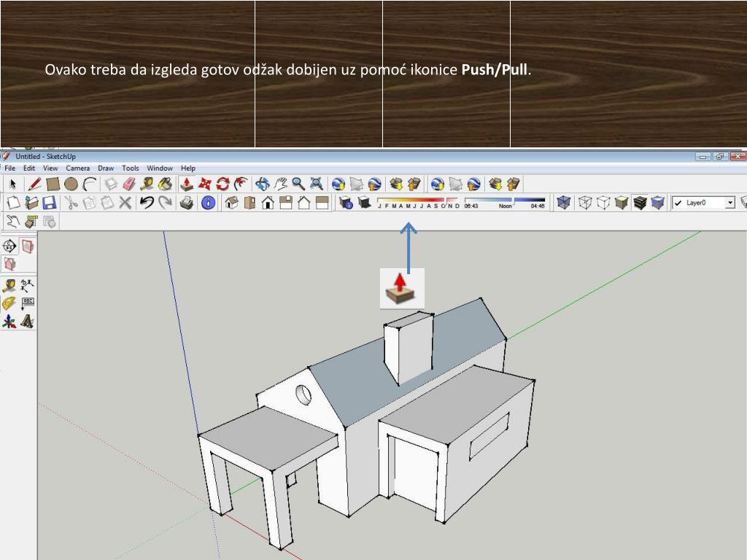Select the Paint Bucket tool

pyautogui.click(x=166, y=184)
